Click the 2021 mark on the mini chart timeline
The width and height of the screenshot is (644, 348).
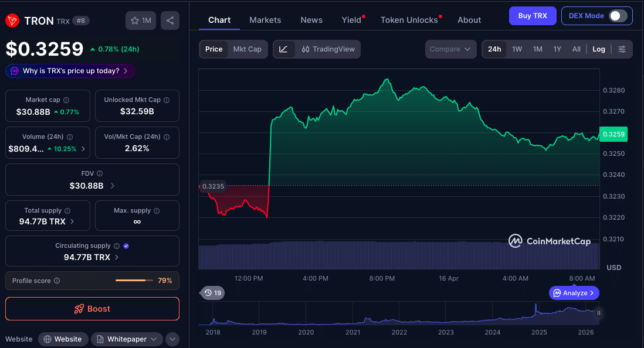[x=352, y=332]
